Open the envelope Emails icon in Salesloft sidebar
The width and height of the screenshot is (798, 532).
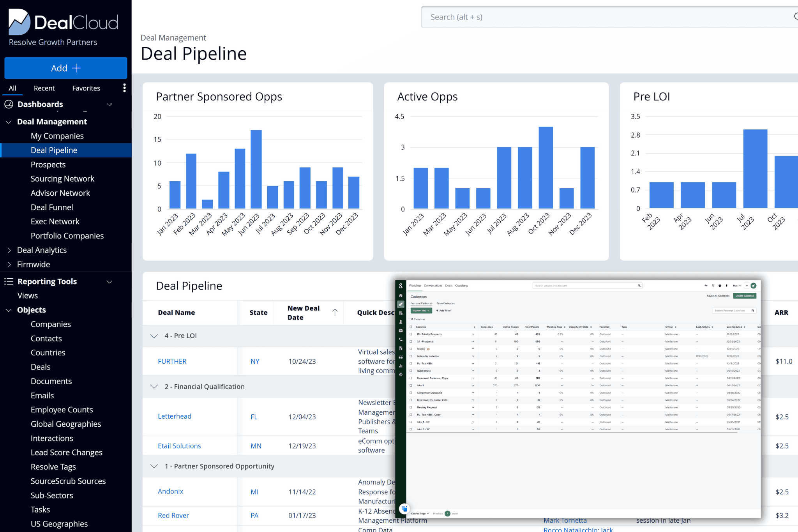click(401, 331)
